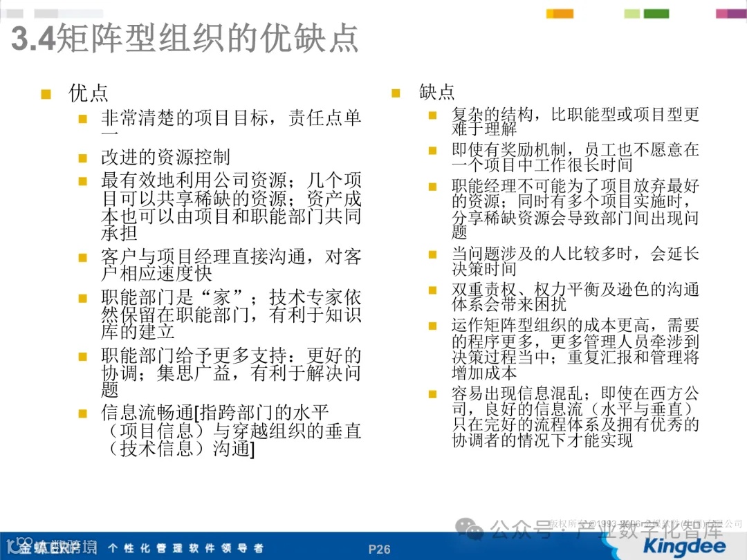Image resolution: width=747 pixels, height=560 pixels.
Task: Click the bullet text 改进的资源控制
Action: tap(166, 157)
